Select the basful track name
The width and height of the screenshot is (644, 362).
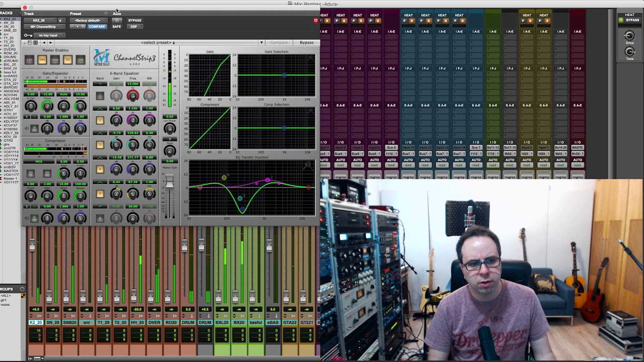coord(256,323)
